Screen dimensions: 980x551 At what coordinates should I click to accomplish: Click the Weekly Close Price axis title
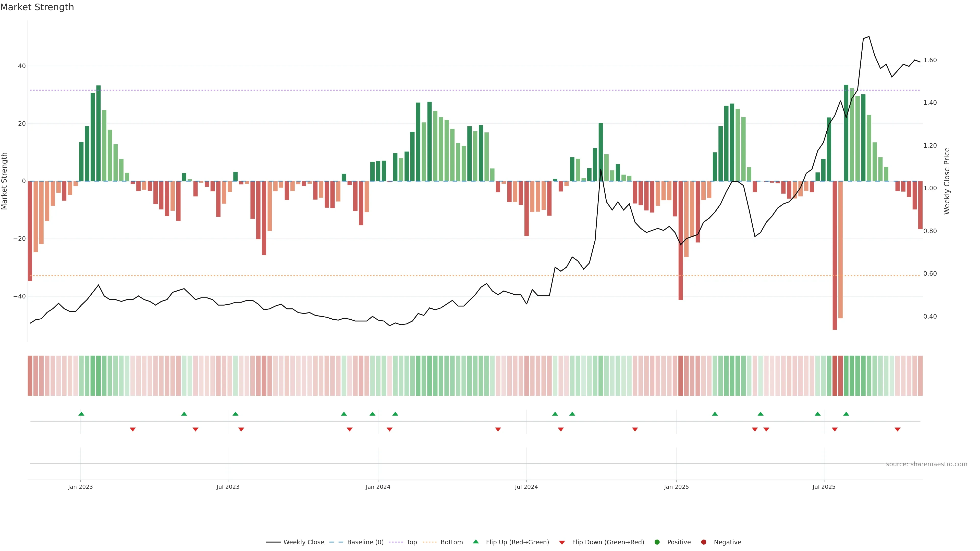point(947,181)
